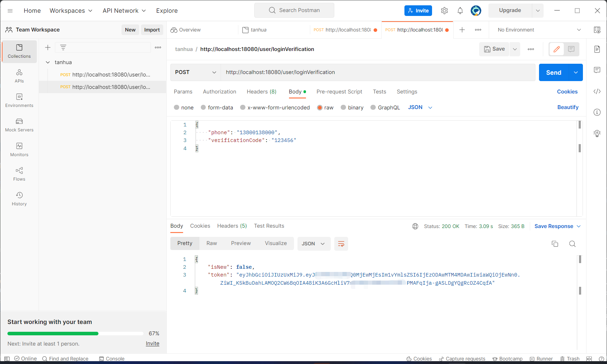The height and width of the screenshot is (364, 607).
Task: Click the Beautify link
Action: click(x=568, y=107)
